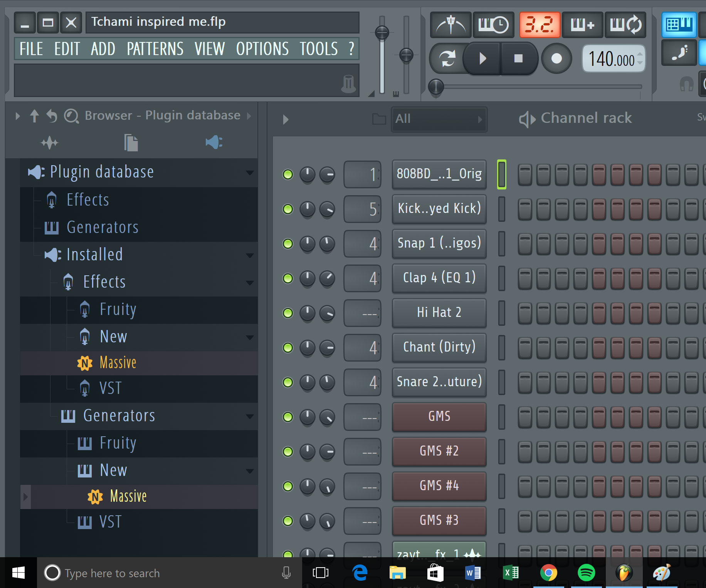Click the blend recorded notes icon
The height and width of the screenshot is (588, 706).
tap(582, 25)
